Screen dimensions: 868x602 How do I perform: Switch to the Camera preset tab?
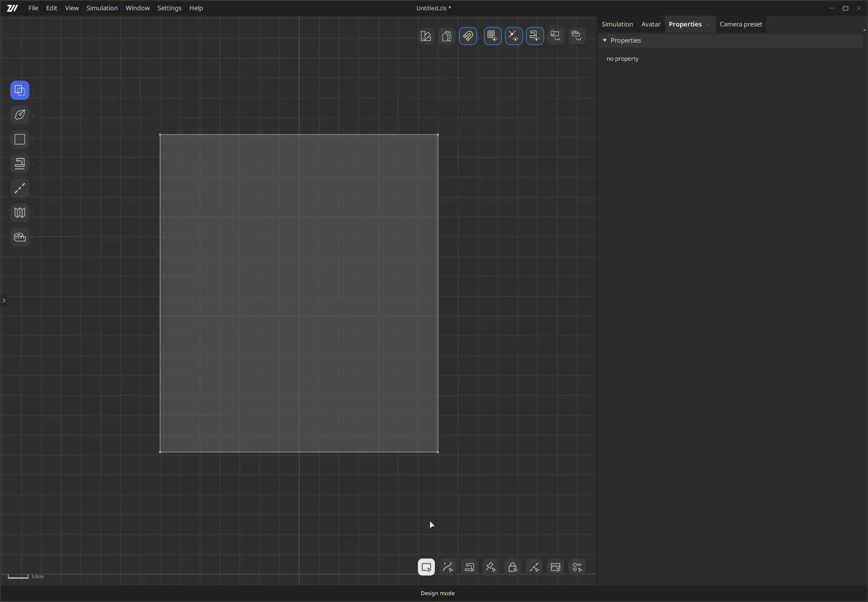[740, 24]
